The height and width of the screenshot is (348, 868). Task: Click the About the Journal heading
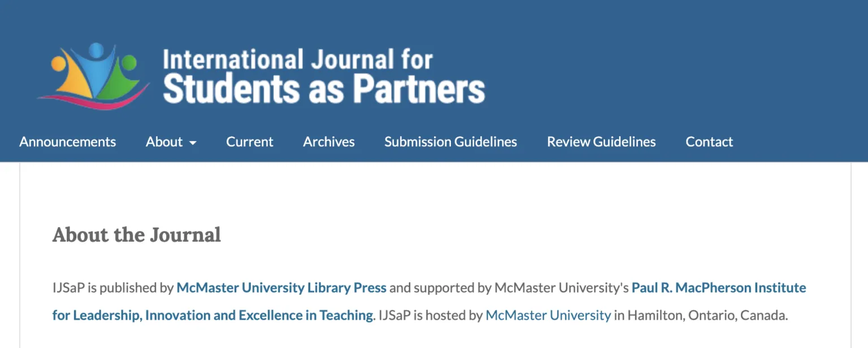point(136,235)
